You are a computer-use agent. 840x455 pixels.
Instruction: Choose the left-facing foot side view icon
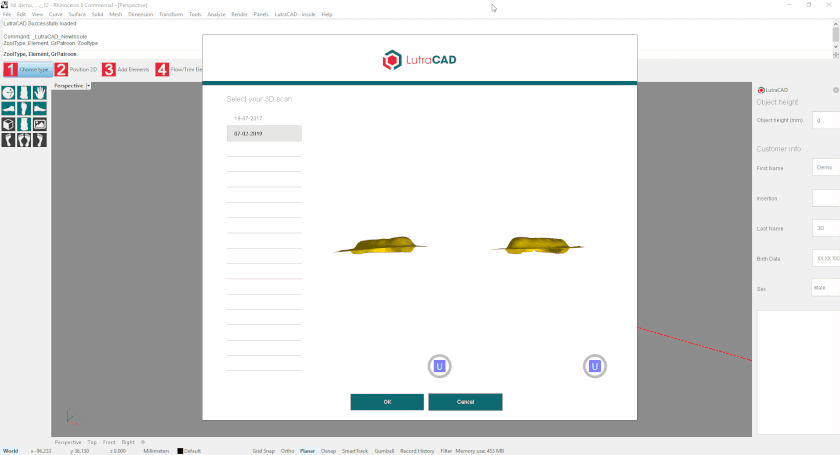(8, 109)
